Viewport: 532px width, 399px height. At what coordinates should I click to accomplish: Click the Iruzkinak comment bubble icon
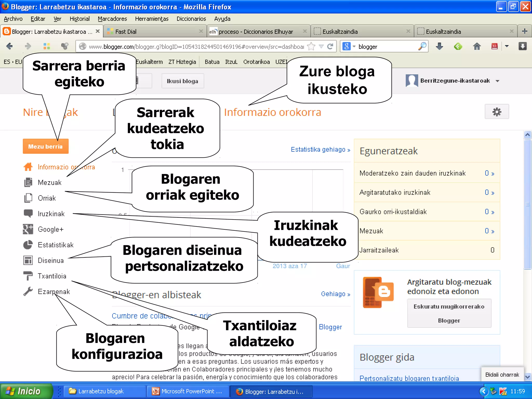tap(28, 214)
